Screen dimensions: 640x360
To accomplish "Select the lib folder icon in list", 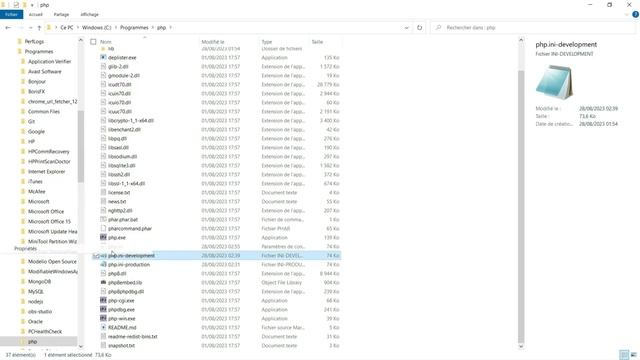I will click(103, 49).
